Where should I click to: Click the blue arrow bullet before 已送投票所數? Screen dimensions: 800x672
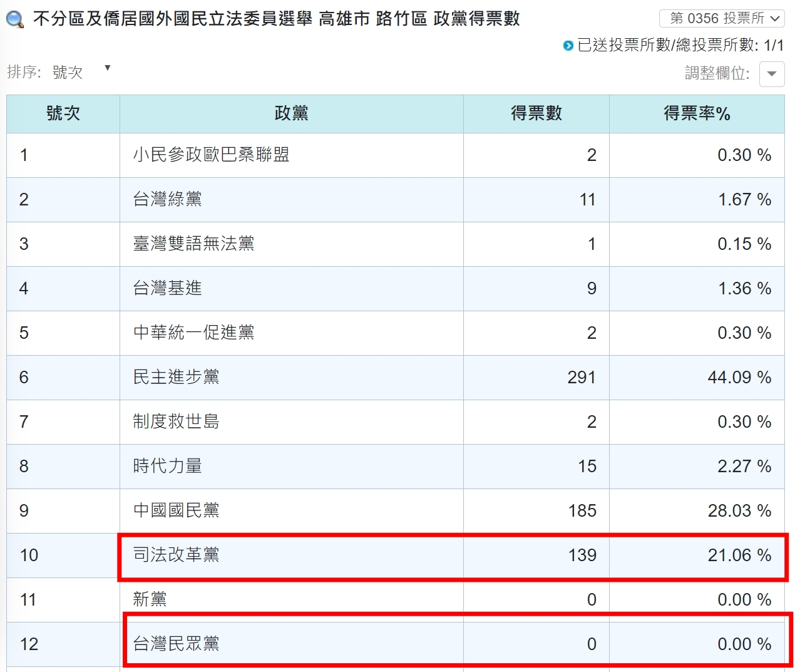click(x=568, y=45)
